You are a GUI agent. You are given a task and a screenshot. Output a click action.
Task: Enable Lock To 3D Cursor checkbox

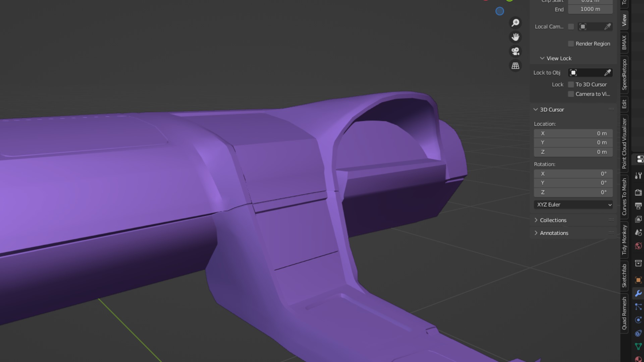[571, 84]
